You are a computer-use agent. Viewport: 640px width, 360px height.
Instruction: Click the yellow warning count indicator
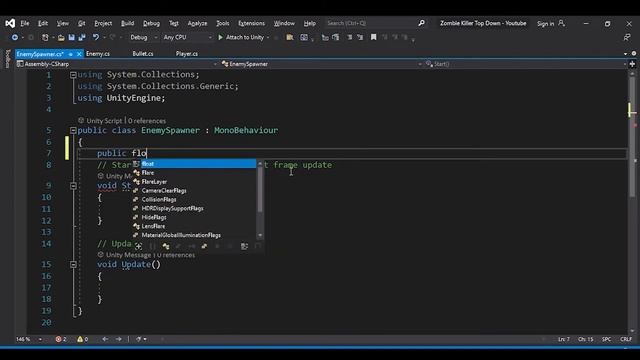pyautogui.click(x=82, y=339)
